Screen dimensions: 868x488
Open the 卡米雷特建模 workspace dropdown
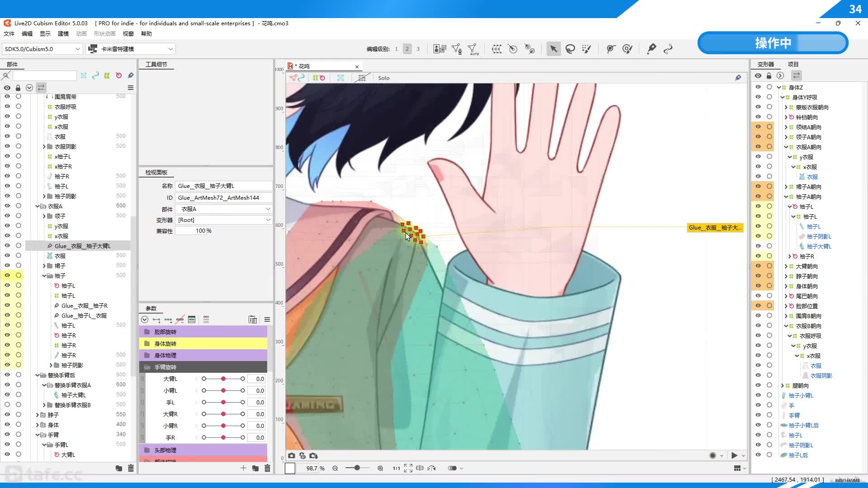[x=131, y=49]
